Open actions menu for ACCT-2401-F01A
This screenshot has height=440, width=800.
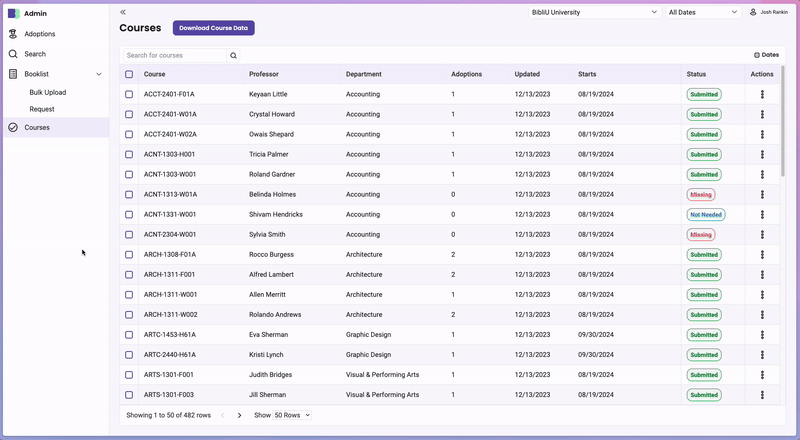(x=762, y=94)
